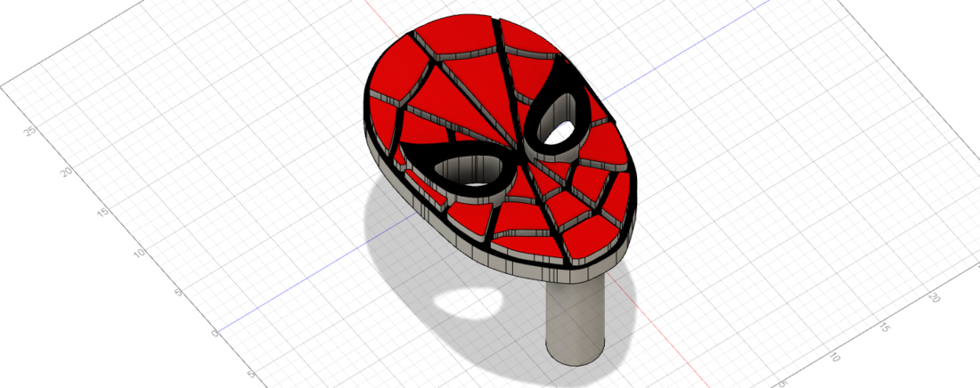This screenshot has height=388, width=980.
Task: Select the right eye hole of the mask
Action: [556, 119]
